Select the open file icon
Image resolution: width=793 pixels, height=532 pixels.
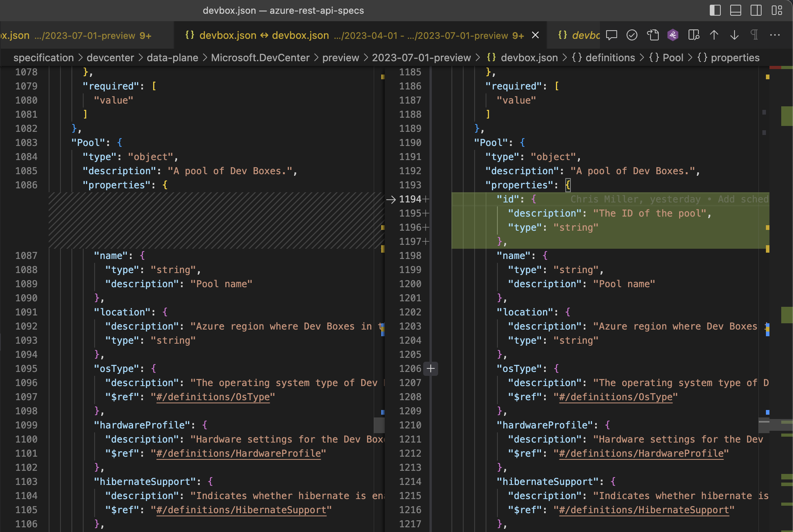[x=653, y=35]
